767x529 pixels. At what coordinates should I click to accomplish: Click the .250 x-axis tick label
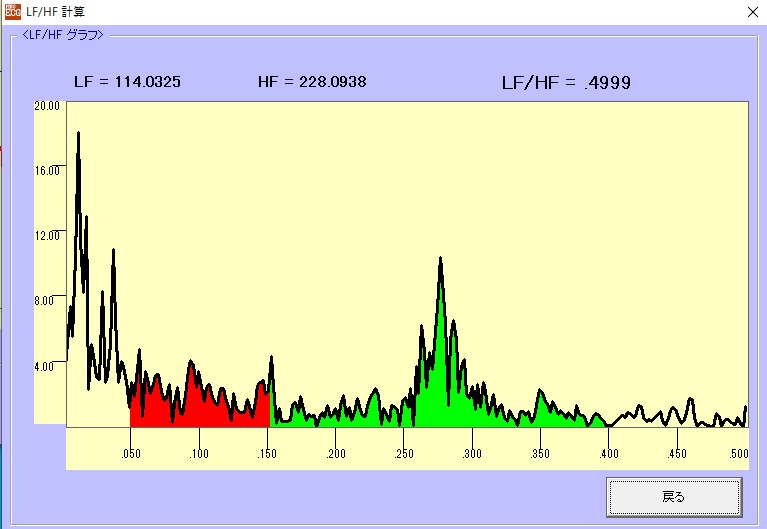click(x=403, y=454)
